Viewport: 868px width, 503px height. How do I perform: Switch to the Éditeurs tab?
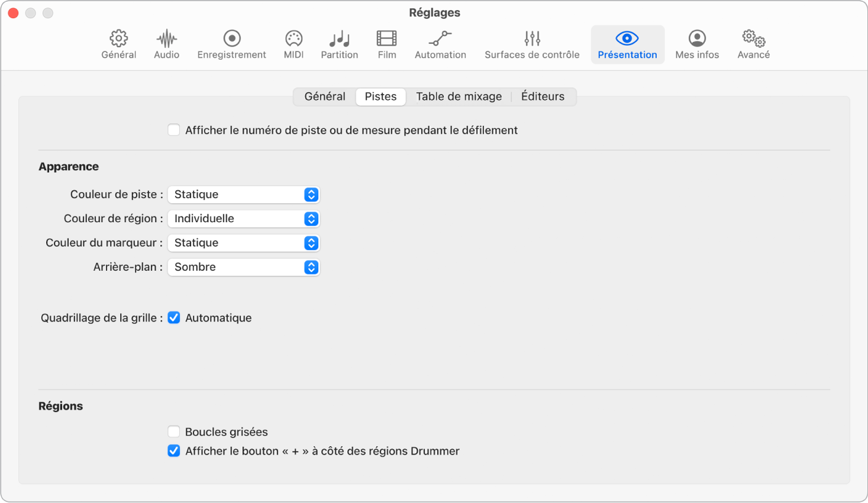tap(543, 96)
